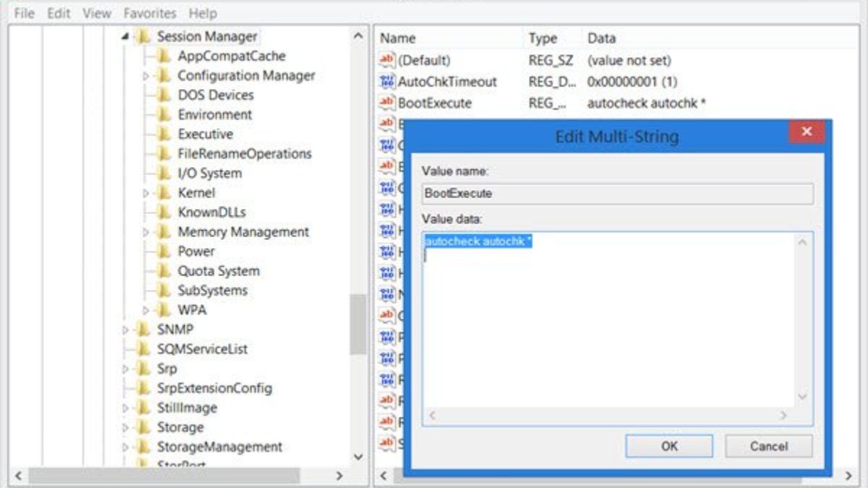
Task: Select the Kernel folder icon
Action: pos(164,192)
